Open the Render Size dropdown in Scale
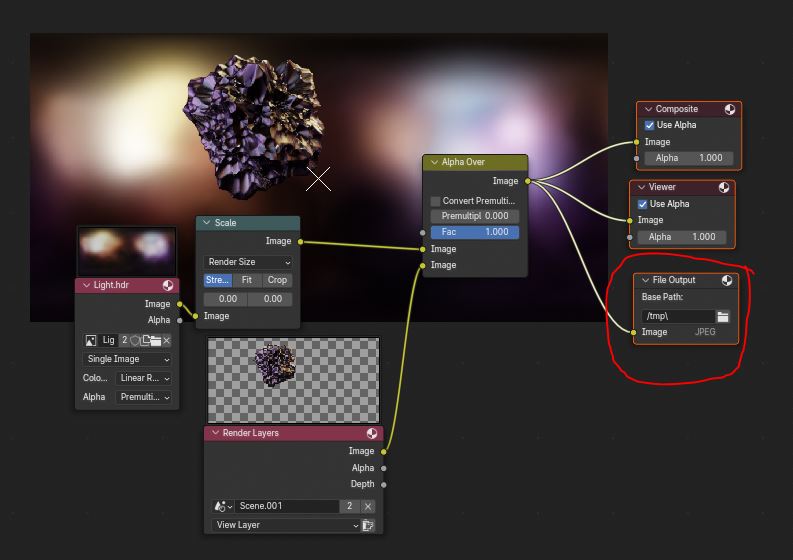This screenshot has width=793, height=560. coord(247,262)
